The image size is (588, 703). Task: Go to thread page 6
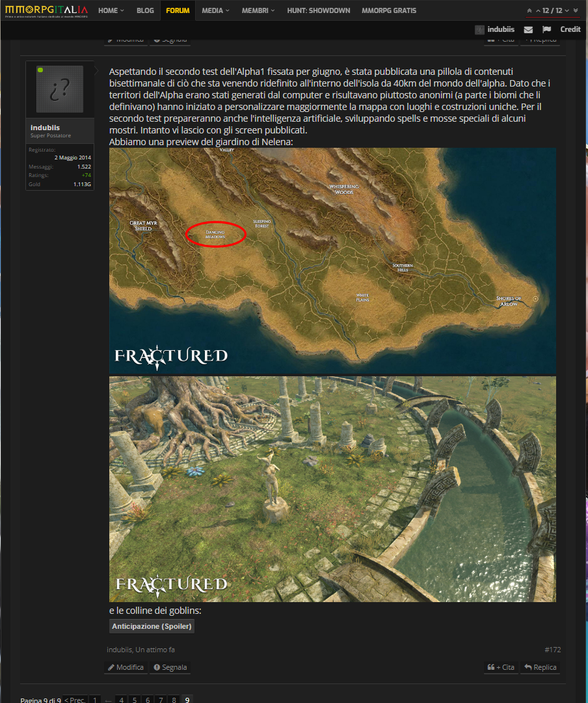[x=148, y=700]
